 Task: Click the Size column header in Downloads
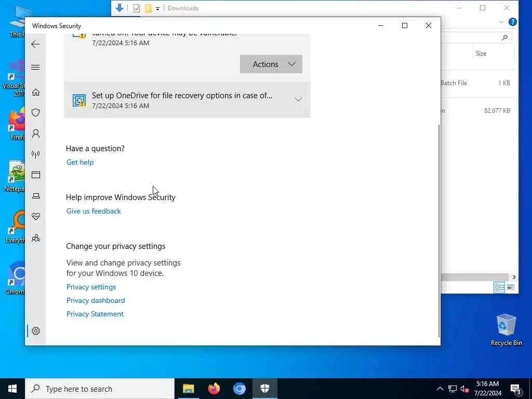coord(481,54)
